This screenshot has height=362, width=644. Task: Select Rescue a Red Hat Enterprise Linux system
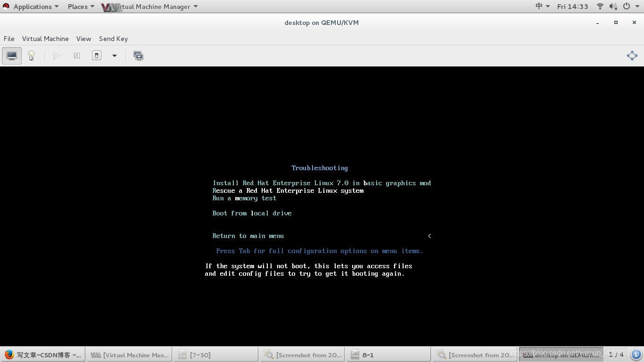tap(288, 190)
